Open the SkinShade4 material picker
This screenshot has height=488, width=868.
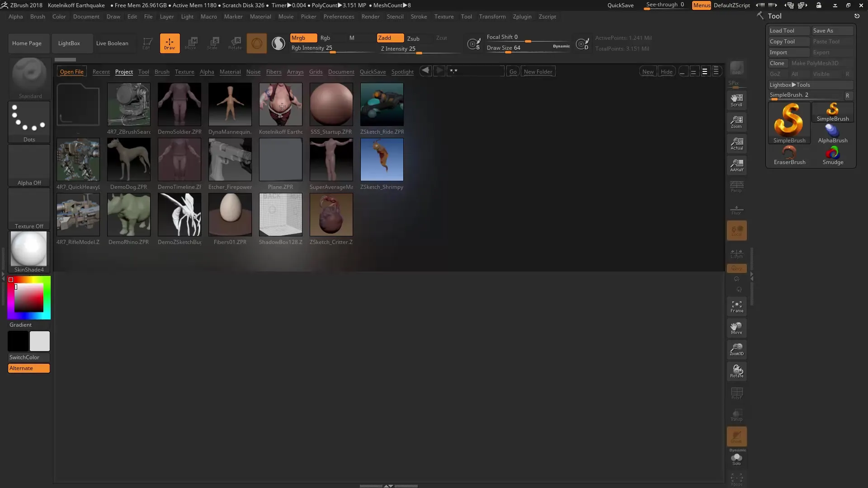coord(29,252)
